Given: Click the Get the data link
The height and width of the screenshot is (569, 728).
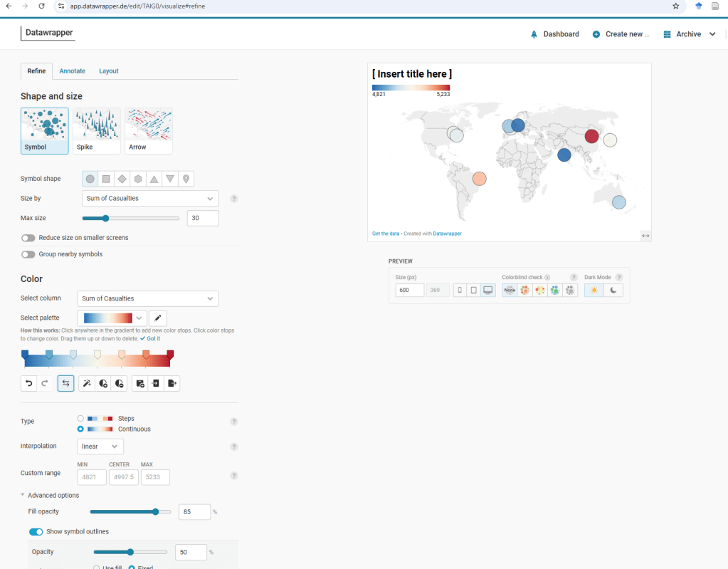Looking at the screenshot, I should pyautogui.click(x=384, y=234).
